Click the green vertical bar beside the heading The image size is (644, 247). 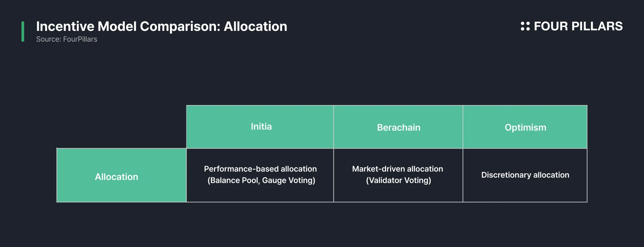click(23, 32)
